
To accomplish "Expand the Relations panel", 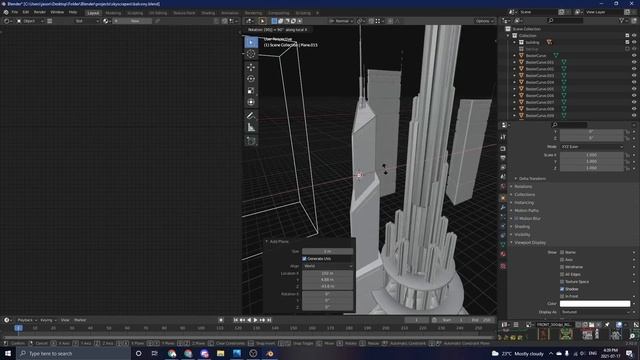I will [x=523, y=187].
